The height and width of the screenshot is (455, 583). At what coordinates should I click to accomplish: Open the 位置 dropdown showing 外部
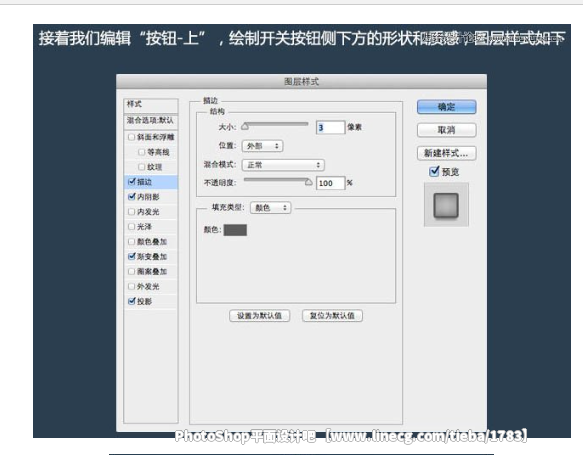(262, 146)
